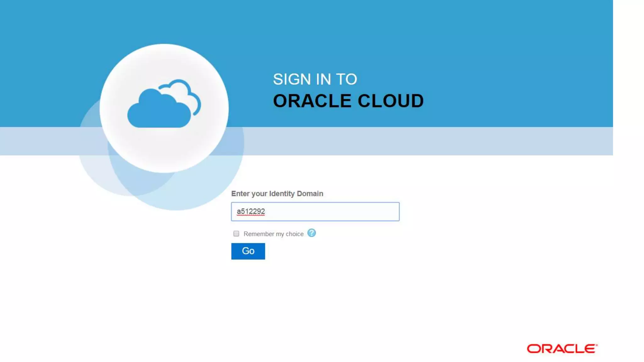This screenshot has width=644, height=362.
Task: Click the "ORACLE CLOUD" title text
Action: [x=348, y=101]
